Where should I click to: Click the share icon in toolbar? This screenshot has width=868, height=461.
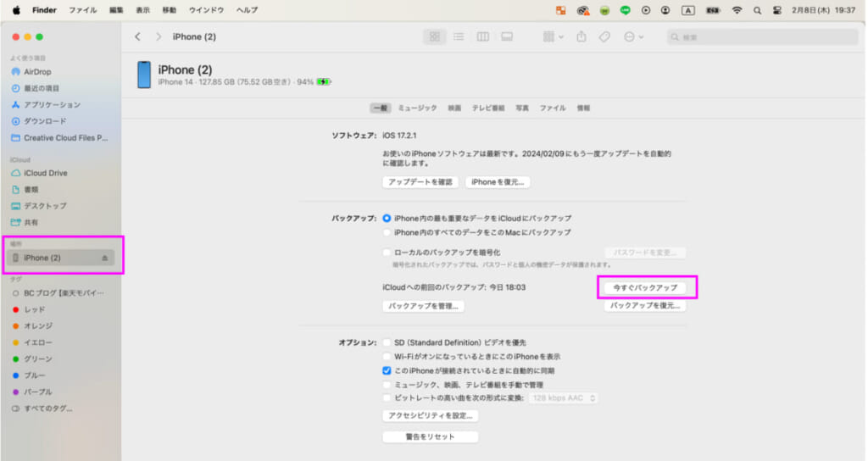(x=581, y=36)
